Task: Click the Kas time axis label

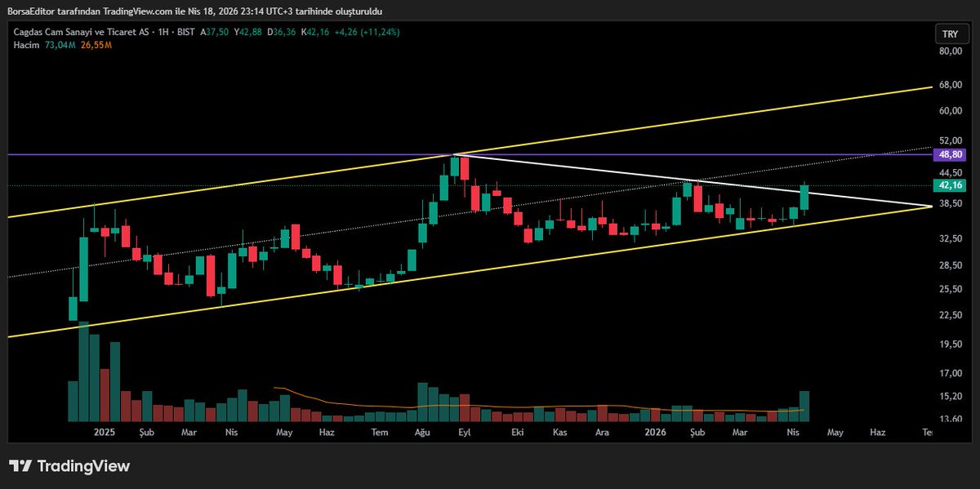Action: (x=560, y=431)
